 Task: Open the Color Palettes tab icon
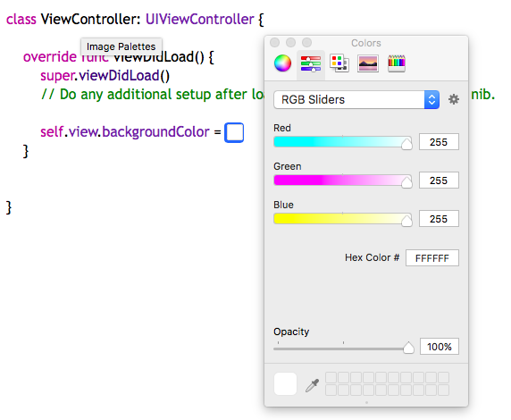339,63
